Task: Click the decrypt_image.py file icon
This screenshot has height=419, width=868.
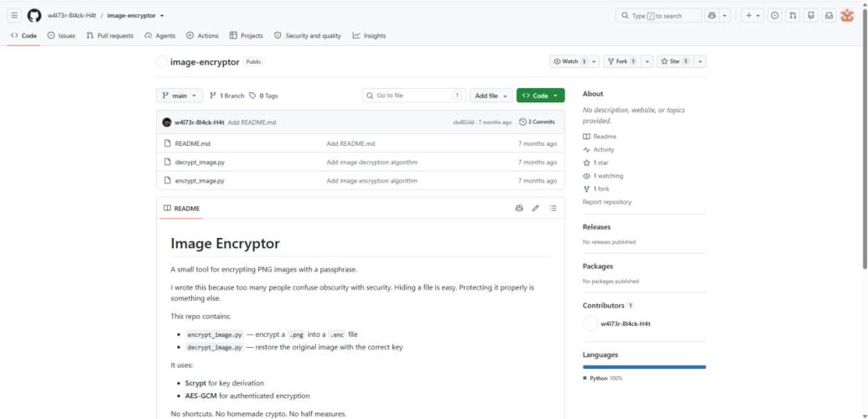Action: [167, 163]
